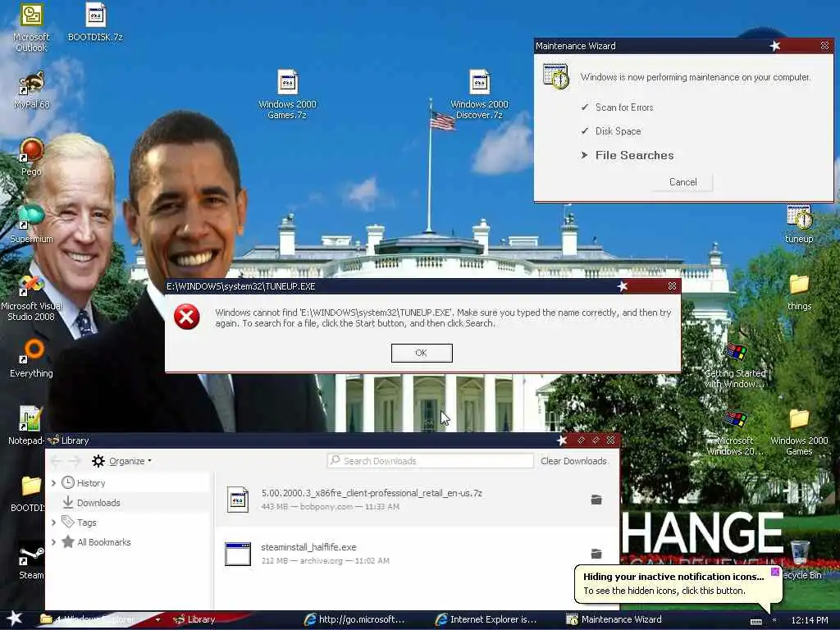Click OK in the TUNEUP.EXE error dialog
Viewport: 840px width, 630px height.
click(422, 353)
